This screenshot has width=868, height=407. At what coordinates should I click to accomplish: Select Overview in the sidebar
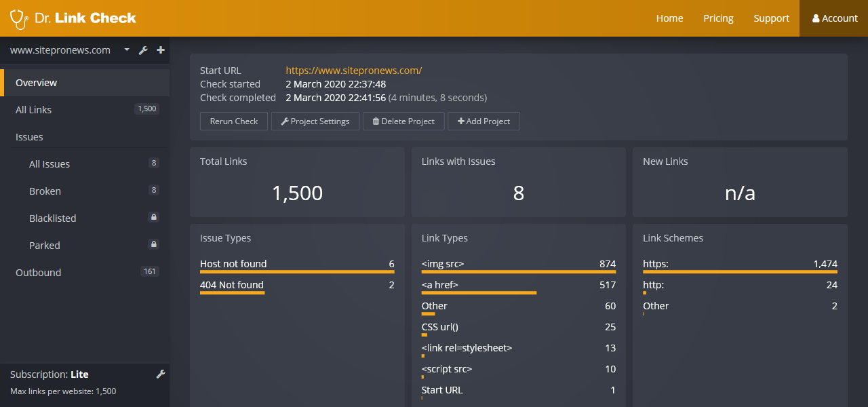(85, 83)
